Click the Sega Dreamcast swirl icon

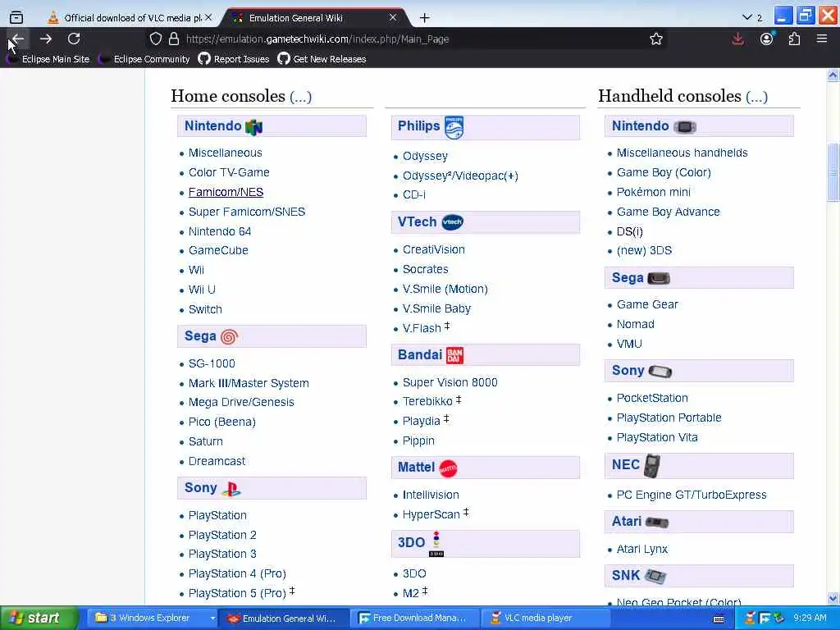coord(229,337)
